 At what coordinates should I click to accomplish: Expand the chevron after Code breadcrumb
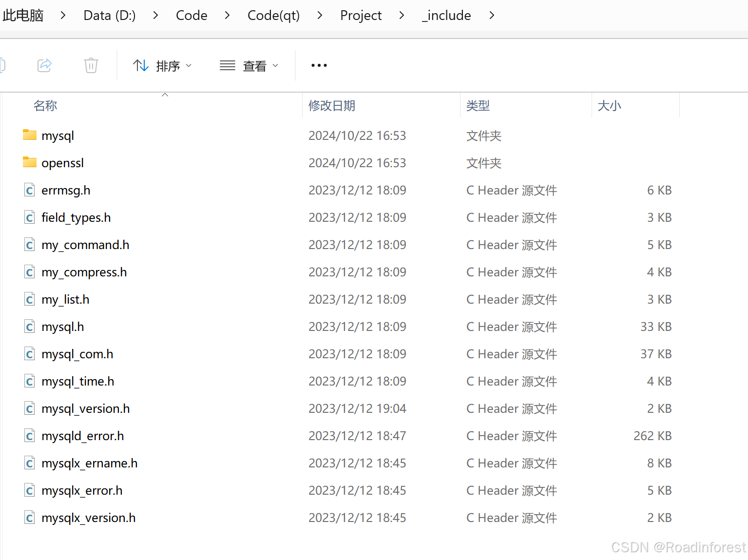tap(227, 16)
